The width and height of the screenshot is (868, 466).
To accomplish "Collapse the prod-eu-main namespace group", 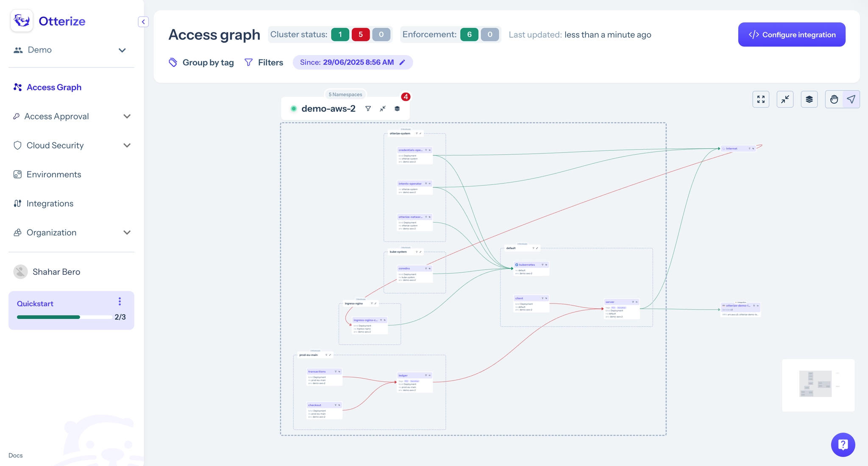I will (330, 355).
